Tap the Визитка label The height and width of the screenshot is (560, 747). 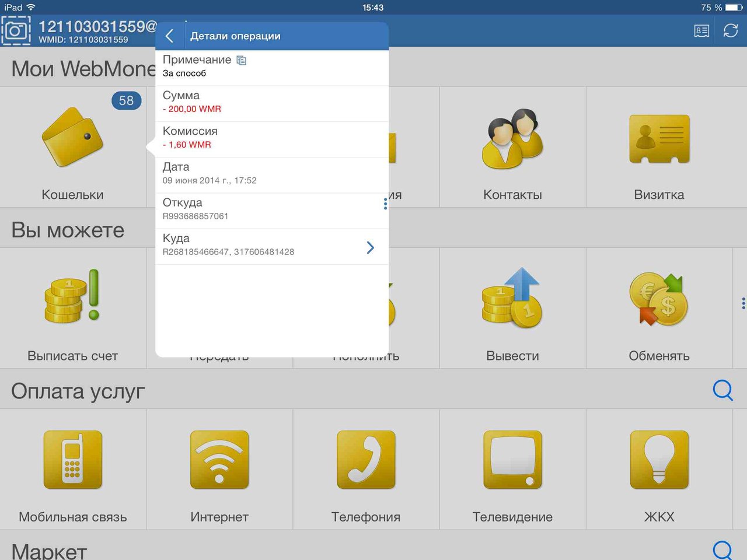point(659,195)
